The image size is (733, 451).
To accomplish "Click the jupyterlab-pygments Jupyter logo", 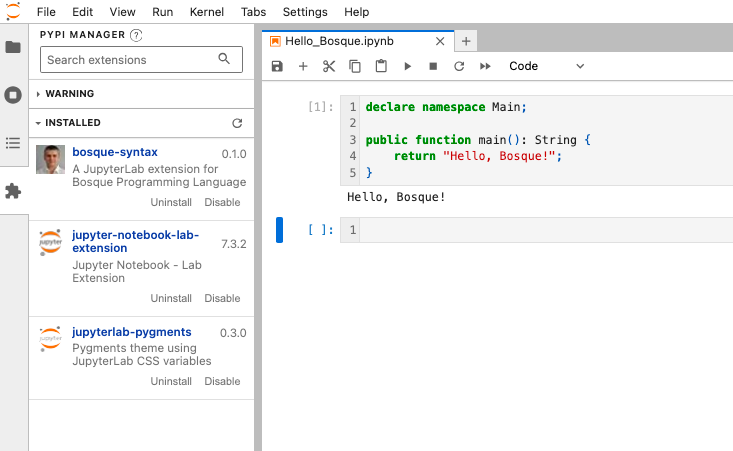I will pos(50,339).
